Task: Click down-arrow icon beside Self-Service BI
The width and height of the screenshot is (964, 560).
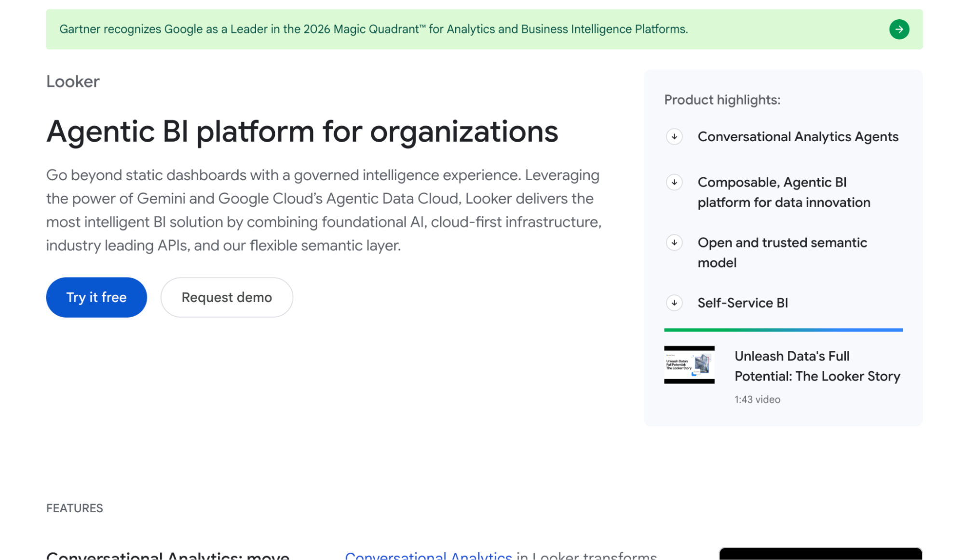Action: pos(674,303)
